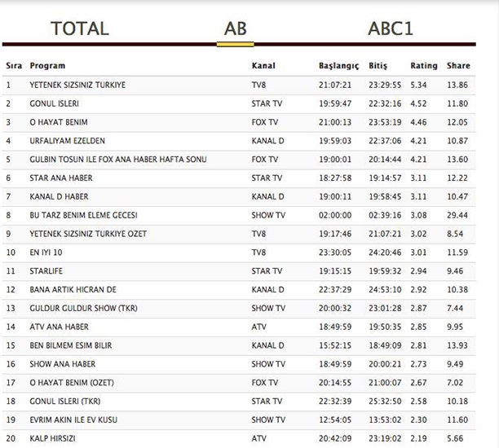Click the Sıra column header

point(14,66)
